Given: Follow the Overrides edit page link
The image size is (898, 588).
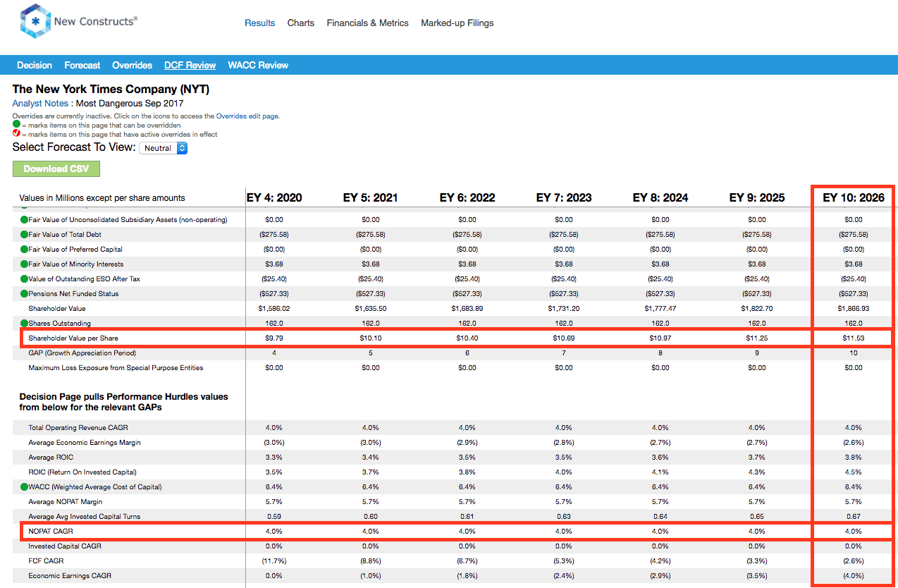Looking at the screenshot, I should coord(248,116).
